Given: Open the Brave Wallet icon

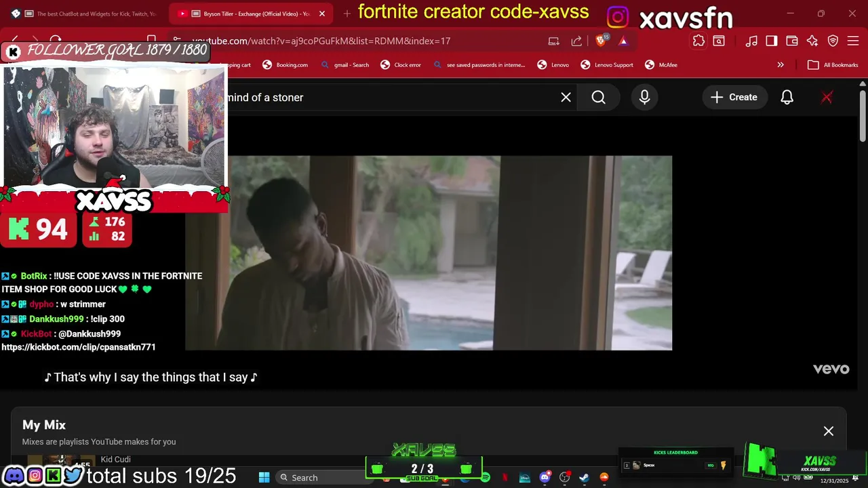Looking at the screenshot, I should 792,41.
